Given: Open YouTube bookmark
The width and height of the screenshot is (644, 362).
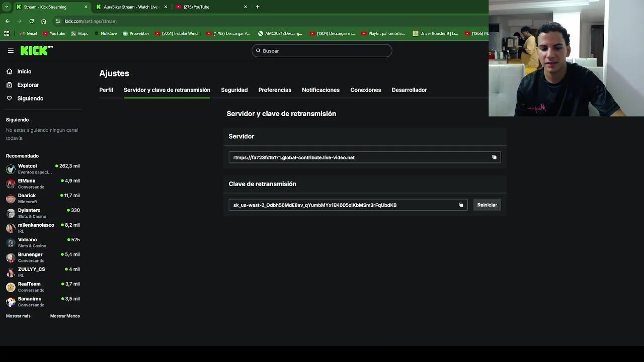Looking at the screenshot, I should (x=54, y=34).
